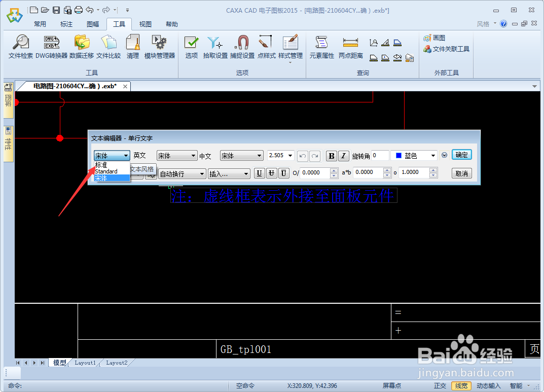Switch to the Layout2 sheet tab

pos(117,363)
